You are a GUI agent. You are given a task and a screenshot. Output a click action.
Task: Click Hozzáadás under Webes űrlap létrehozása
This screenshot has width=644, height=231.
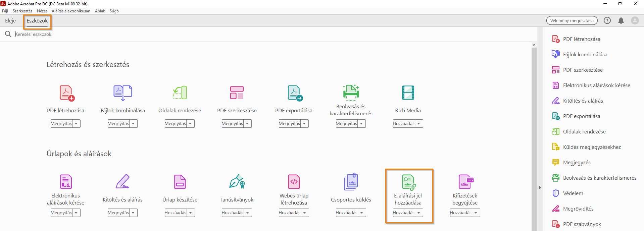[290, 213]
